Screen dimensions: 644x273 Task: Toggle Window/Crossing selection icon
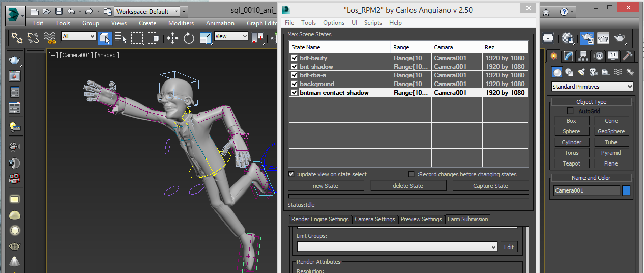pos(152,38)
